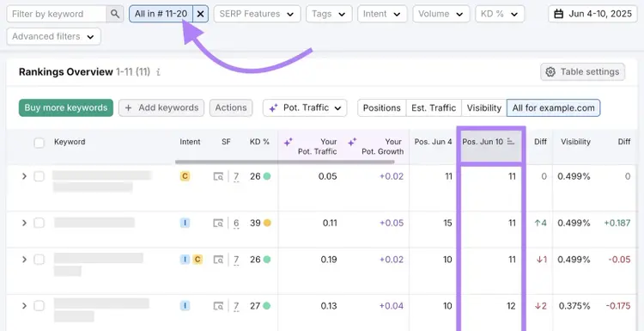Image resolution: width=644 pixels, height=331 pixels.
Task: Open the Tags filter dropdown
Action: [329, 14]
